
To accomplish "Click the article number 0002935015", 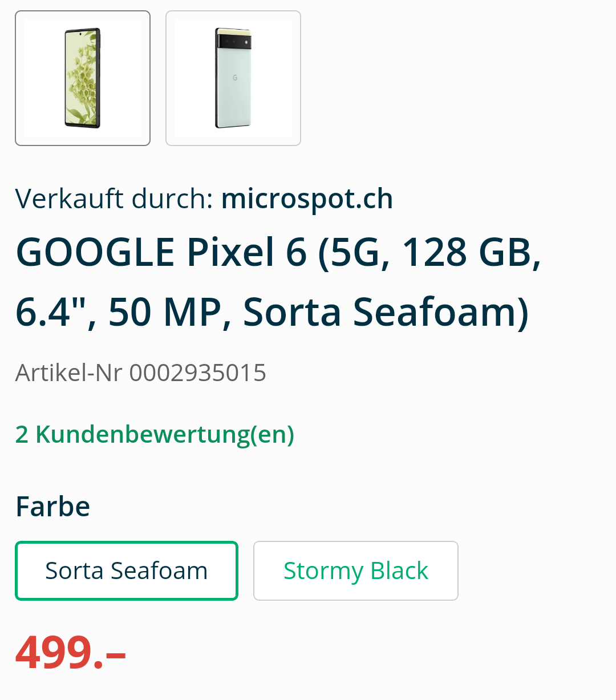I will coord(198,373).
